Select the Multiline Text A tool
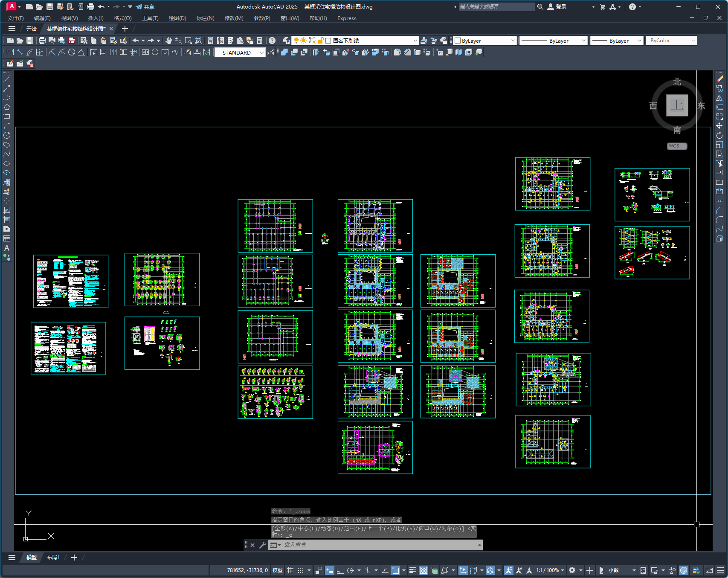 [x=7, y=248]
